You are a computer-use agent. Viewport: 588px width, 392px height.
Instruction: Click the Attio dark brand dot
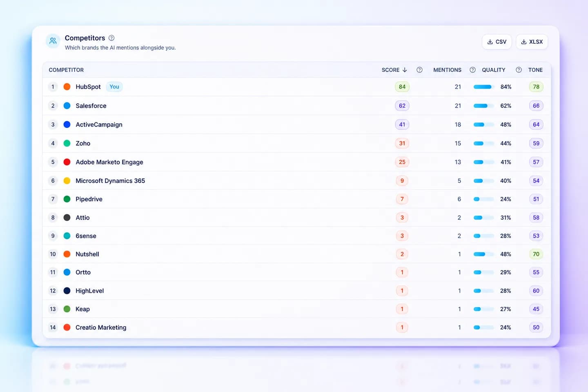(67, 218)
